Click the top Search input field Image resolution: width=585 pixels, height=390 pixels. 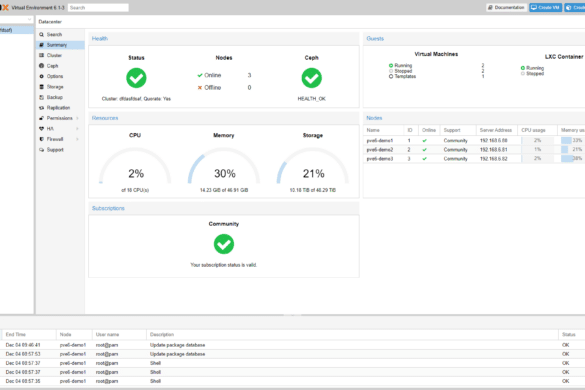(98, 7)
